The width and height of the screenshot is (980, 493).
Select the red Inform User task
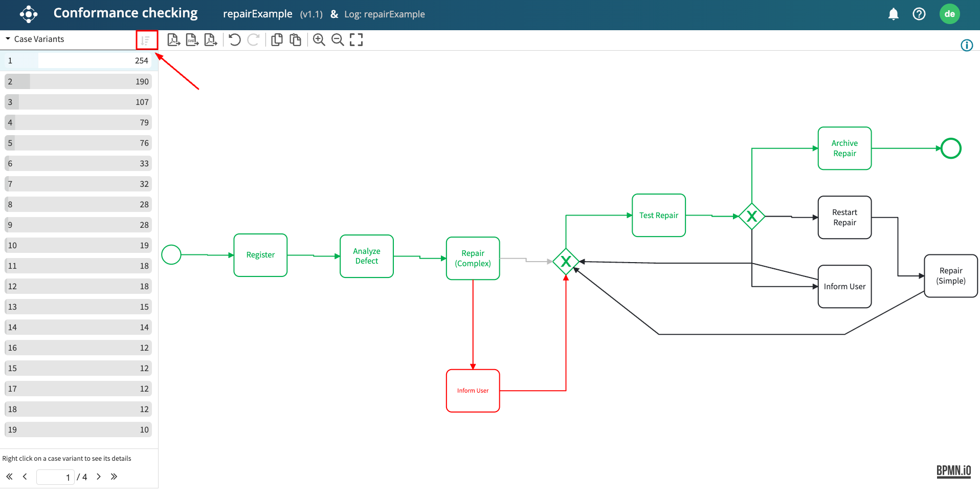[x=473, y=391]
